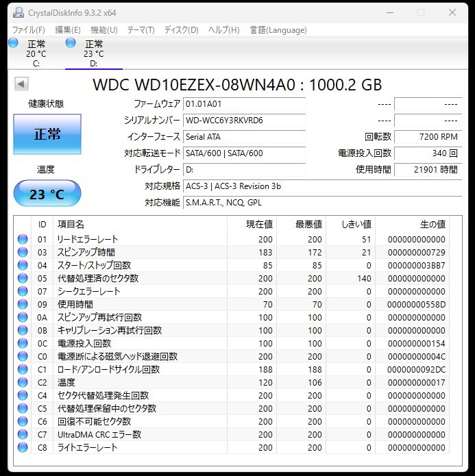Click the 最悪値 column header
475x476 pixels.
coord(301,225)
